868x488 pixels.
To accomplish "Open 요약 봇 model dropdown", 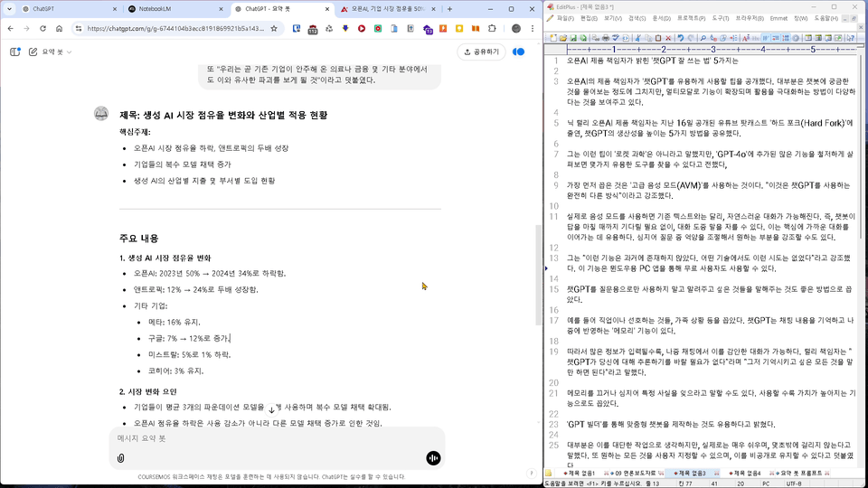I will coord(57,52).
